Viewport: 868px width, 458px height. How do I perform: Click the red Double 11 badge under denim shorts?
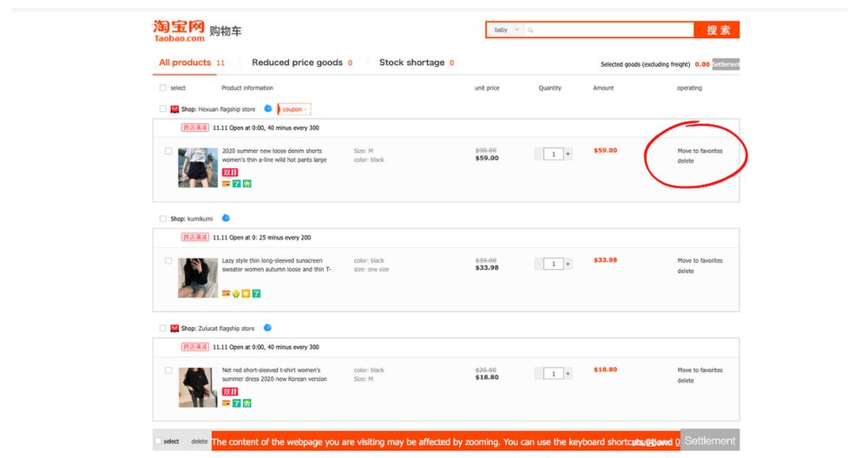[x=230, y=173]
